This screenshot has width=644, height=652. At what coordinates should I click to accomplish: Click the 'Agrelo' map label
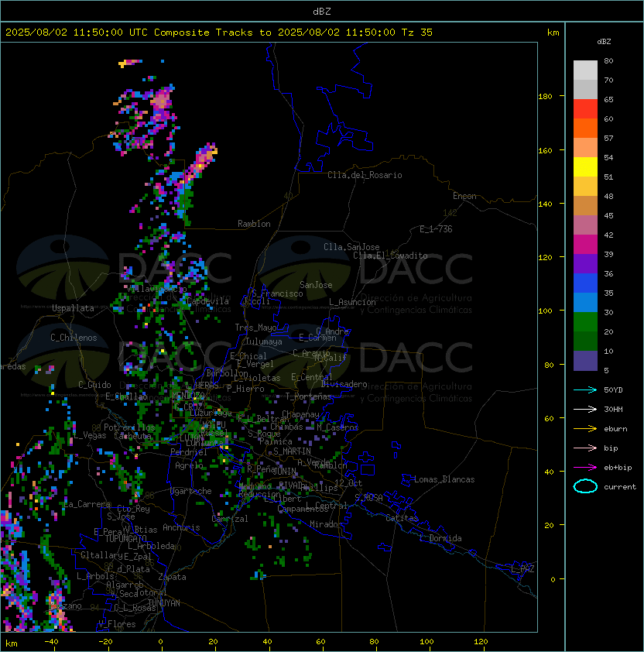tap(189, 465)
